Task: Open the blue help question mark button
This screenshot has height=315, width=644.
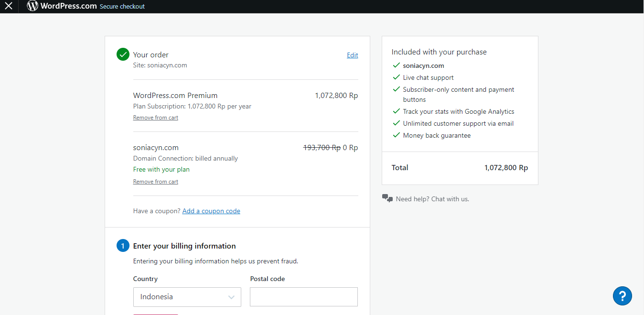Action: (623, 296)
